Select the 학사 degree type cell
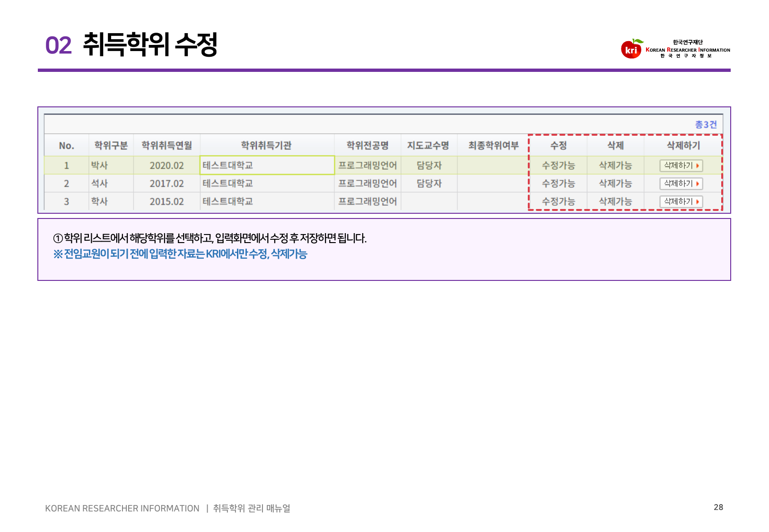Screen dimensions: 769x532 pos(100,201)
